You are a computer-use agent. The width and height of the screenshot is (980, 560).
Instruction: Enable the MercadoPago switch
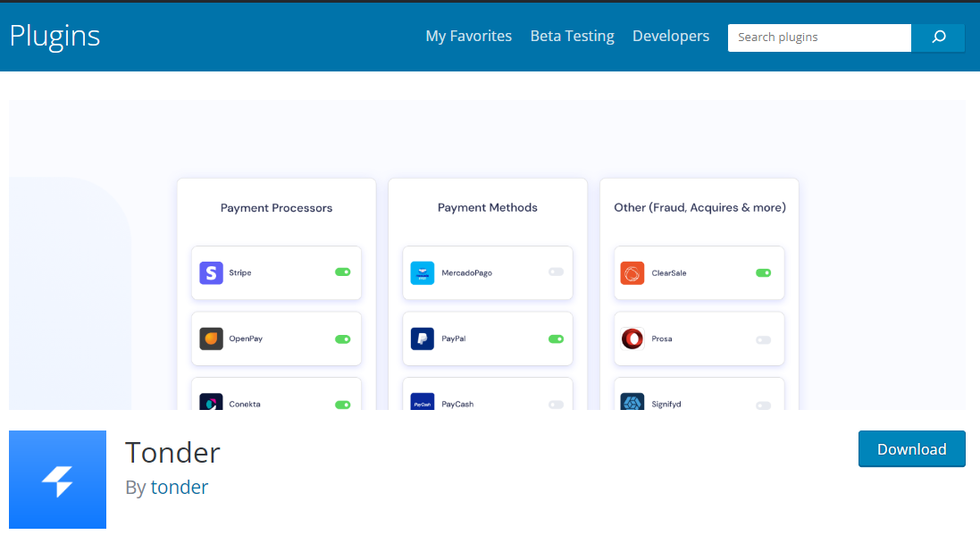[557, 272]
